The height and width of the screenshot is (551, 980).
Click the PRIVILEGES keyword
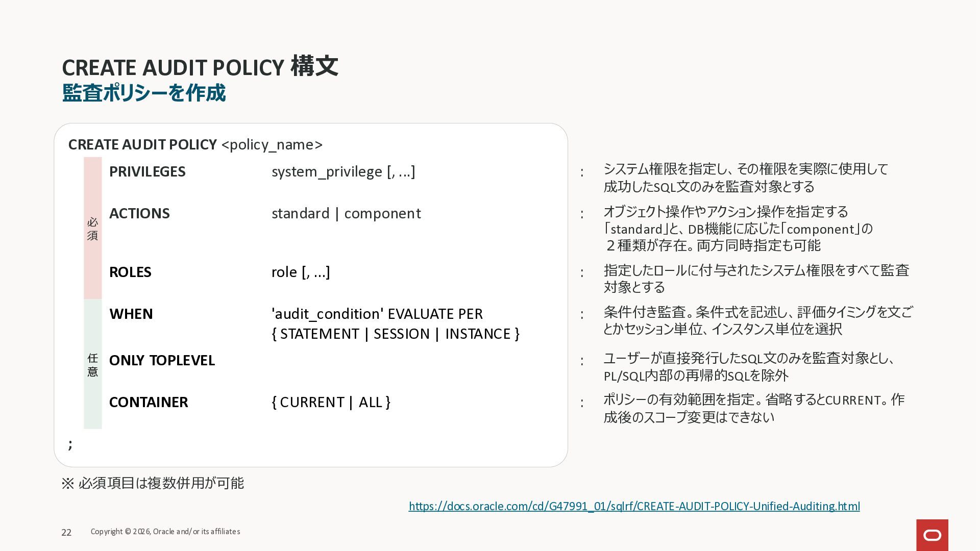coord(147,171)
